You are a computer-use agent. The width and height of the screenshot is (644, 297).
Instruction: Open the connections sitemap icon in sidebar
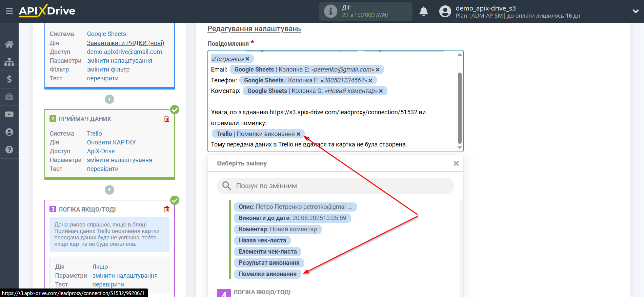click(9, 62)
